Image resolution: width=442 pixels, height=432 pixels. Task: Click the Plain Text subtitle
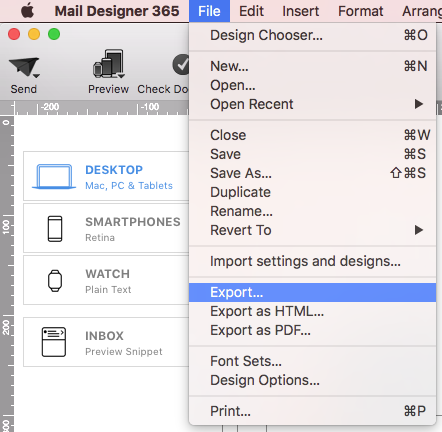tap(108, 290)
